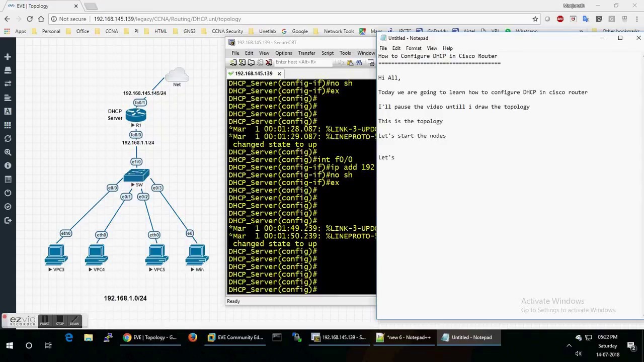This screenshot has width=644, height=362.
Task: Select the R1 router node in topology
Action: (x=136, y=115)
